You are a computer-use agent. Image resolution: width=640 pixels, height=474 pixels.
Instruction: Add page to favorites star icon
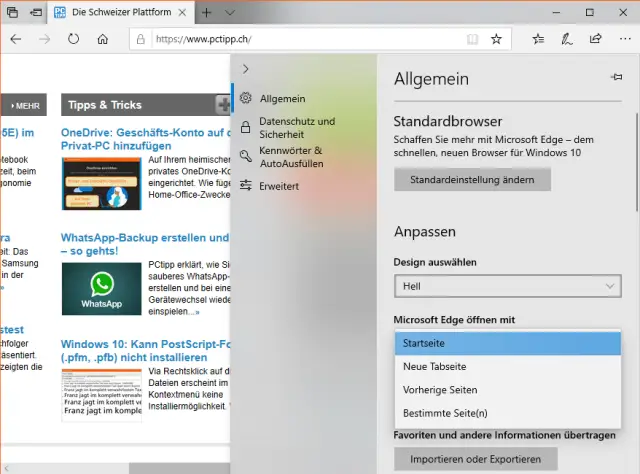(496, 39)
